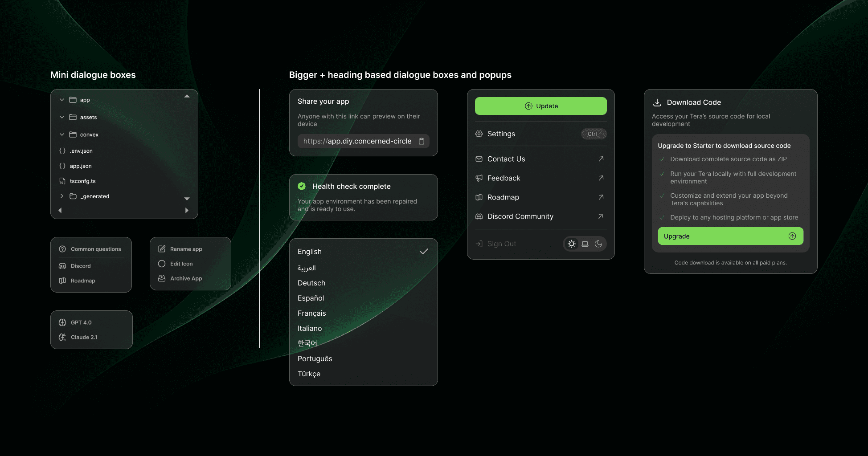Open Common questions menu entry

[x=91, y=249]
